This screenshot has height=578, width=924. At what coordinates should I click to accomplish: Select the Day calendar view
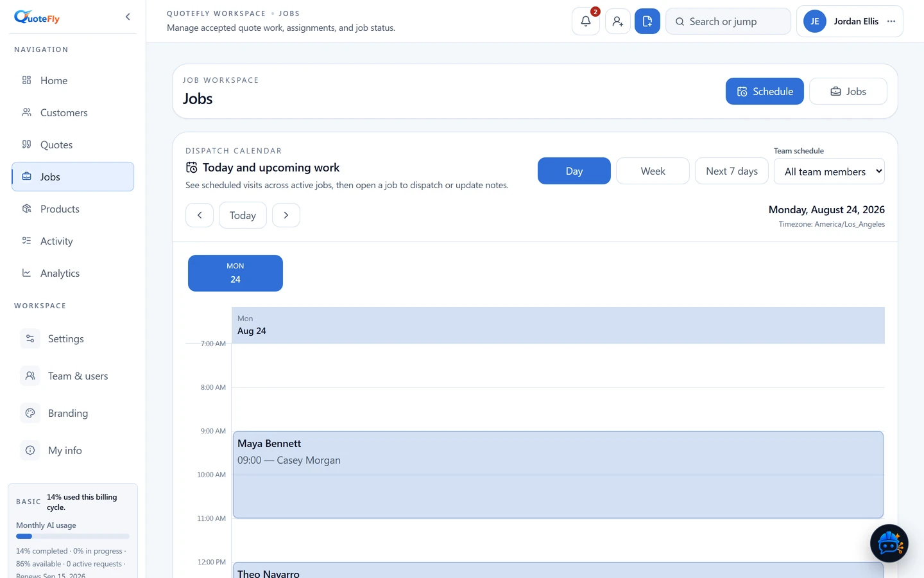[574, 171]
